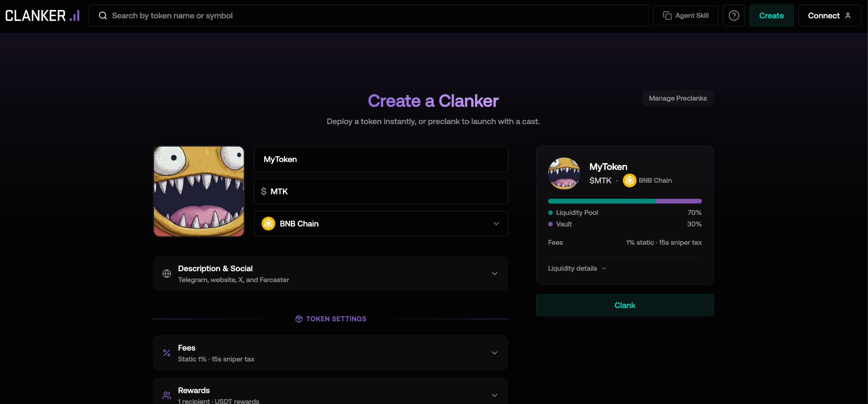Click the liquidity and vault allocation bar

click(625, 201)
